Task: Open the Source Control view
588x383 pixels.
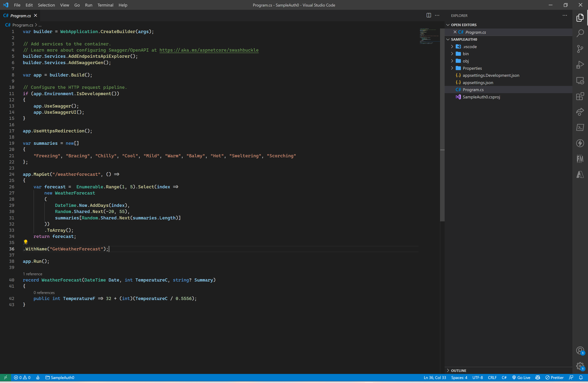Action: pyautogui.click(x=580, y=49)
